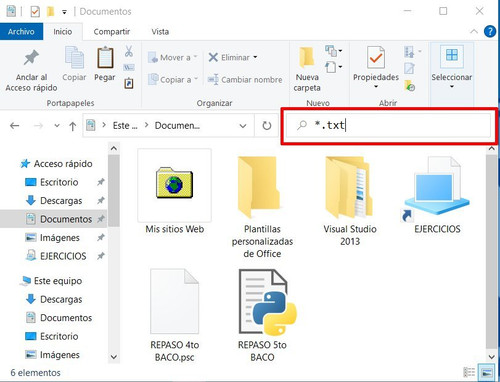Click the Nueva carpeta folder icon
This screenshot has width=500, height=382.
307,58
